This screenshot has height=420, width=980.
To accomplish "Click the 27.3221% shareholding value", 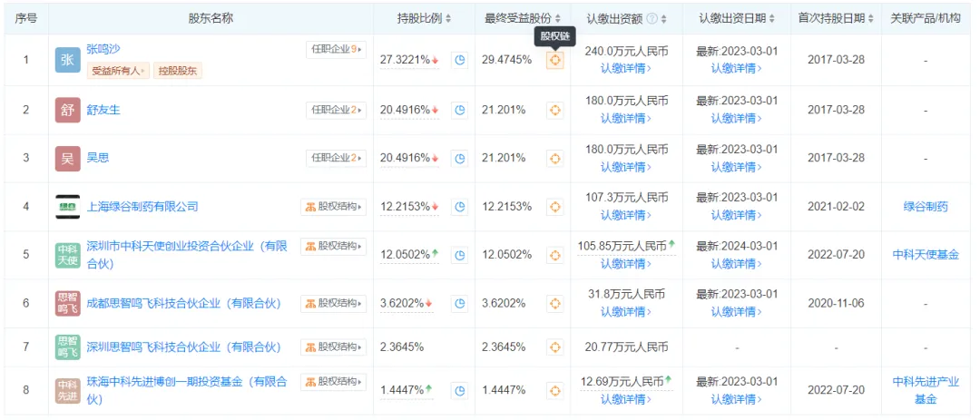I will click(x=405, y=60).
